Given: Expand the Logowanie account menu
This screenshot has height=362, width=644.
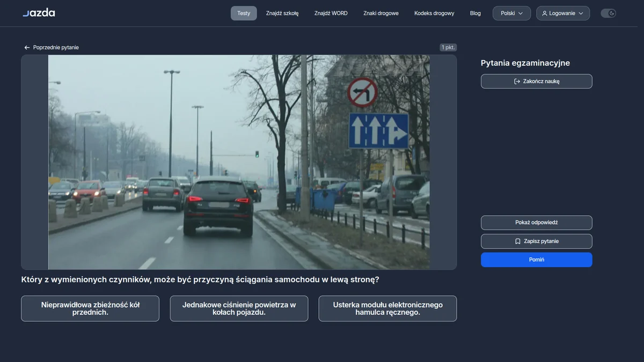Looking at the screenshot, I should (x=562, y=13).
